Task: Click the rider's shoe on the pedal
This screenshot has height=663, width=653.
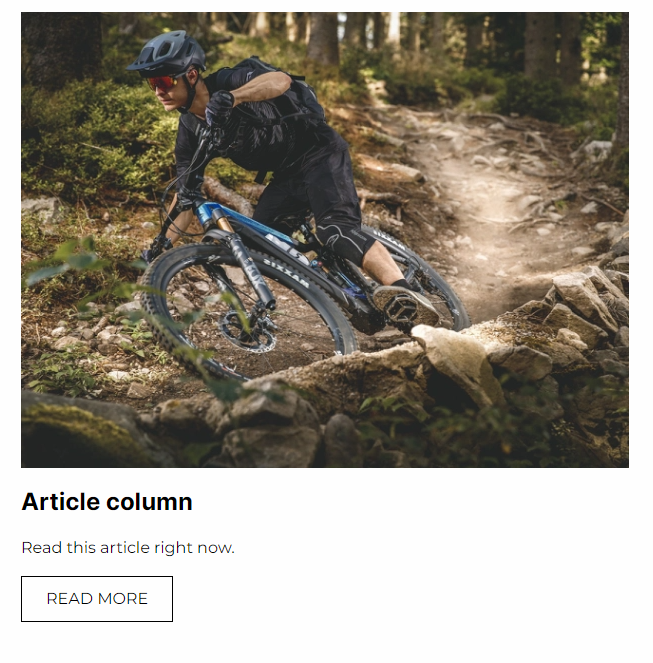Action: click(402, 305)
